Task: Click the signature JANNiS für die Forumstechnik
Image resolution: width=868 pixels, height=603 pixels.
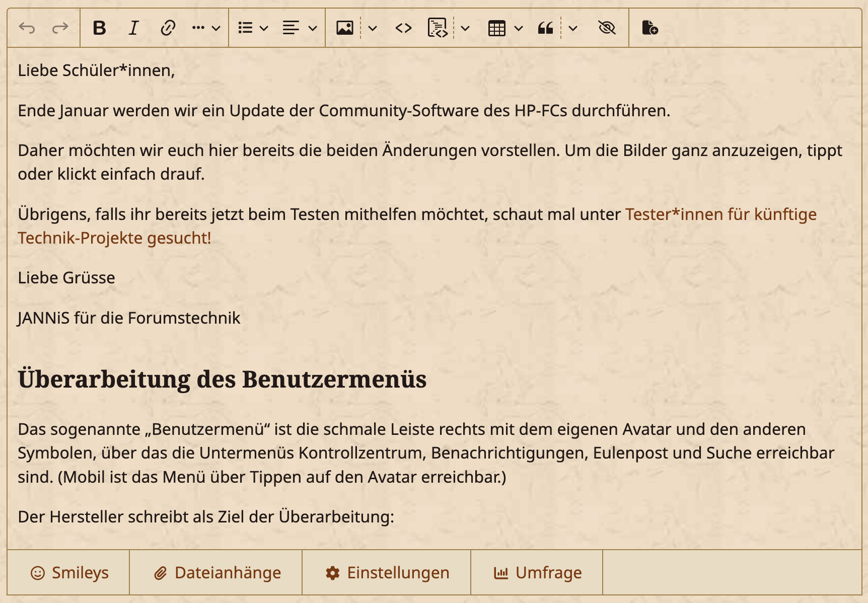Action: (129, 318)
